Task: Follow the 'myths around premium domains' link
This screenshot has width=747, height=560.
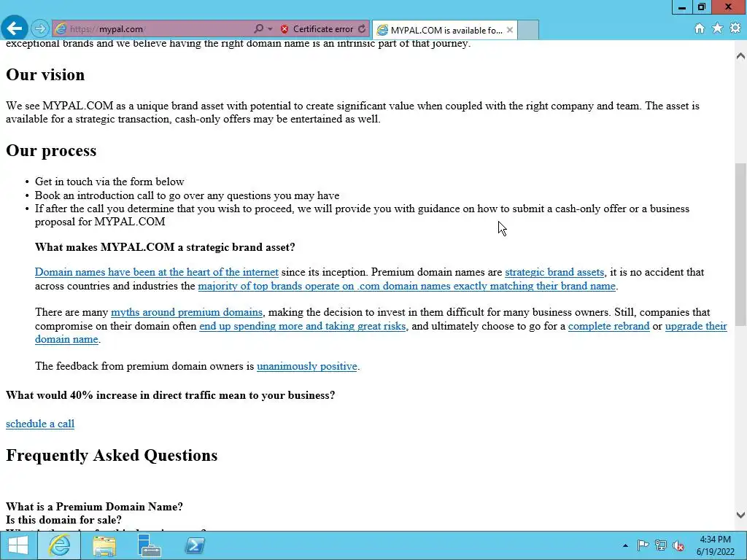Action: [x=187, y=312]
